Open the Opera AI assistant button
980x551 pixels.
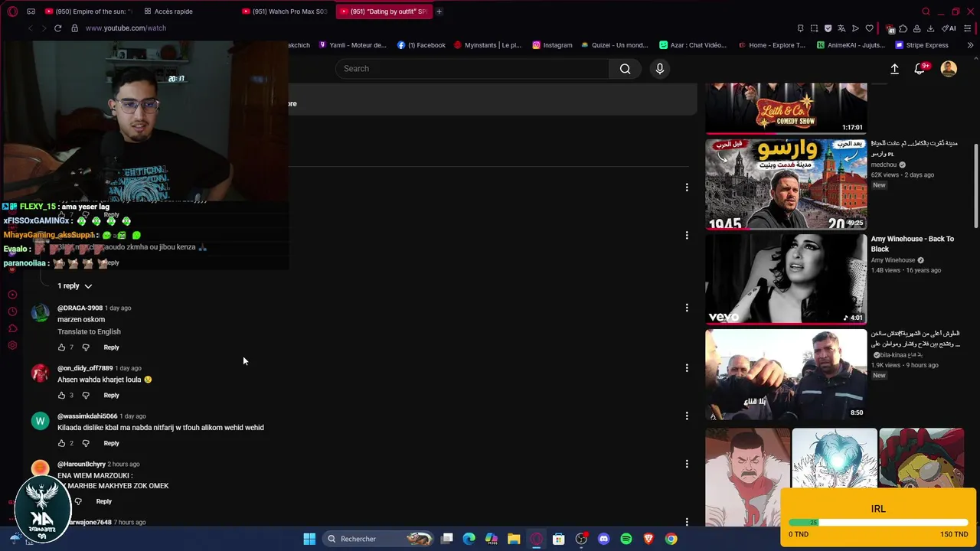949,28
